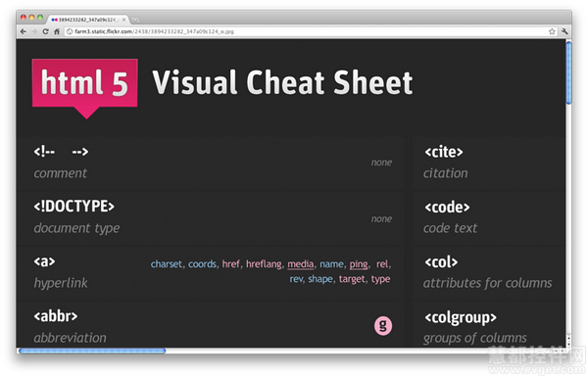Click the blue horizontal scrollbar thumb
Image resolution: width=588 pixels, height=376 pixels.
(x=92, y=351)
